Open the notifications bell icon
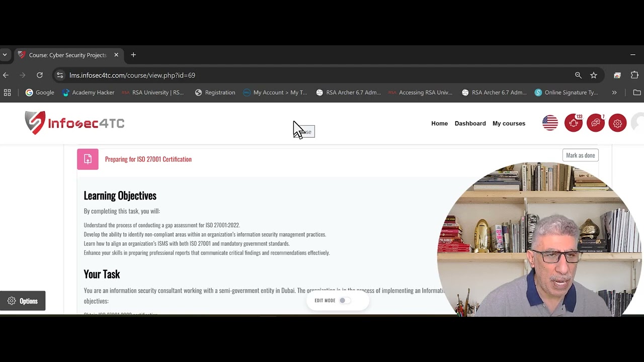Image resolution: width=644 pixels, height=362 pixels. [573, 123]
